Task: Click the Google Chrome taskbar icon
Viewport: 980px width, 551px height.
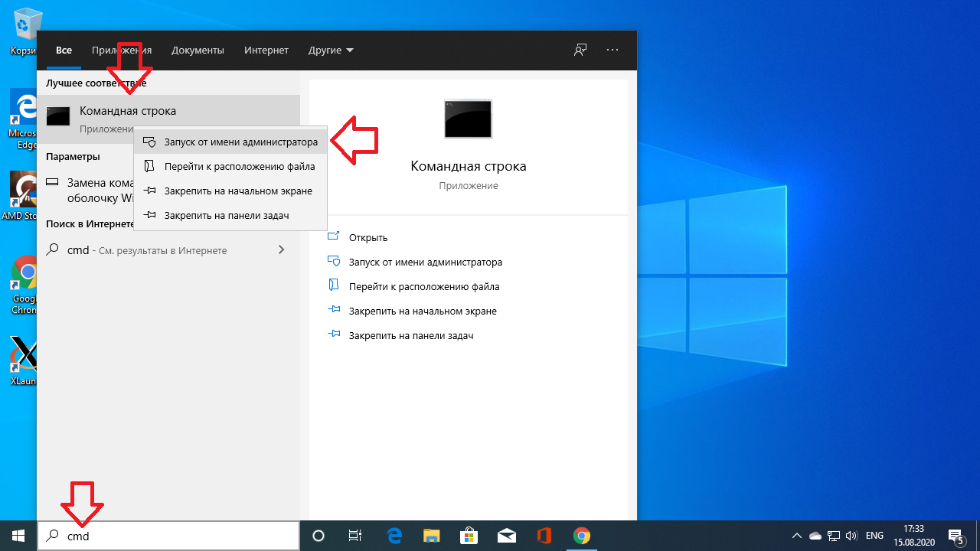Action: [x=582, y=536]
